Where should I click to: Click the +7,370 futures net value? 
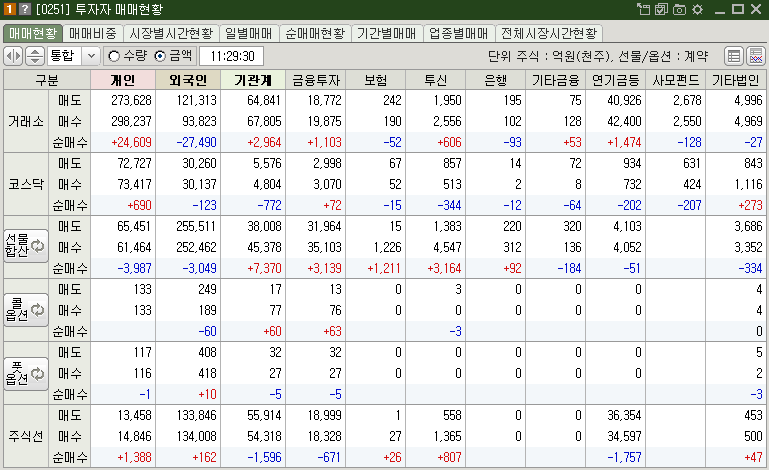click(x=264, y=269)
